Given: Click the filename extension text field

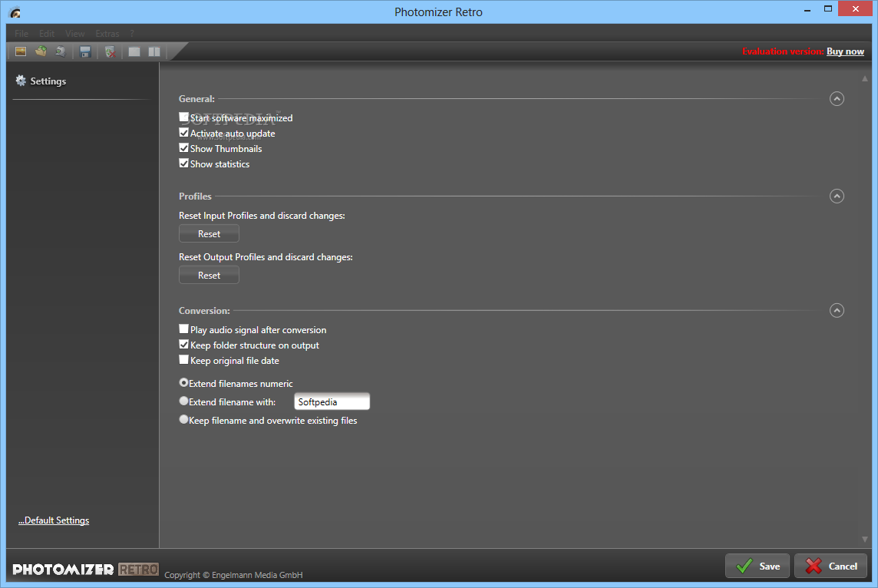Looking at the screenshot, I should (x=332, y=402).
